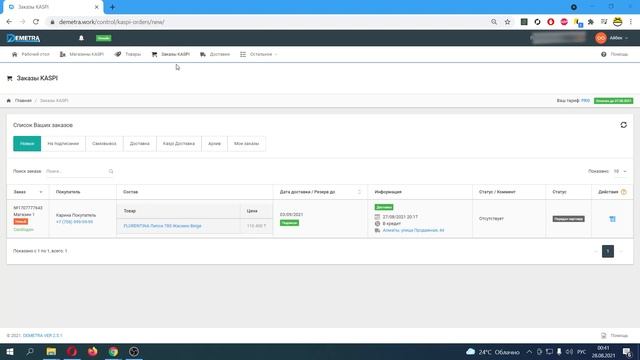This screenshot has width=640, height=360.
Task: Click the Действия help question icon
Action: click(624, 192)
